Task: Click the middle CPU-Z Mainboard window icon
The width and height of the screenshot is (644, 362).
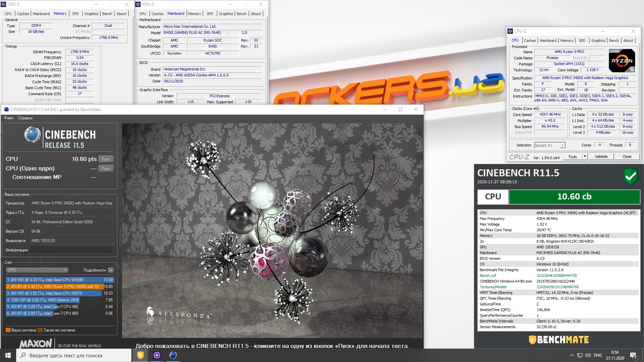Action: click(138, 4)
